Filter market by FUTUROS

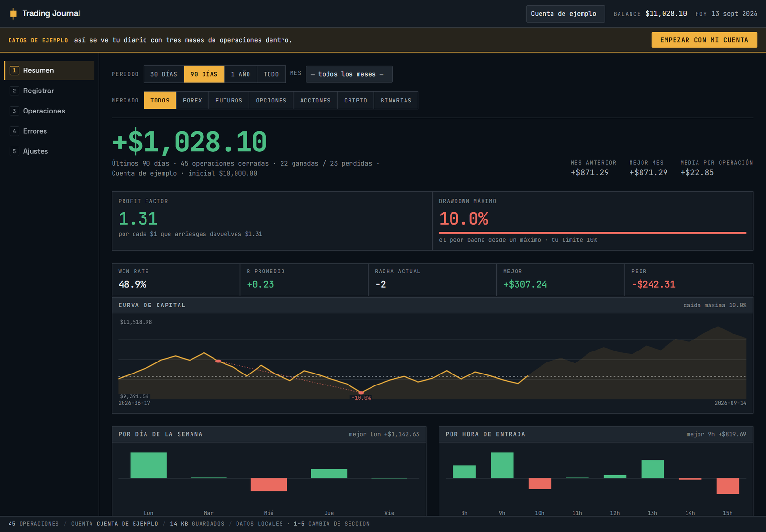click(229, 101)
